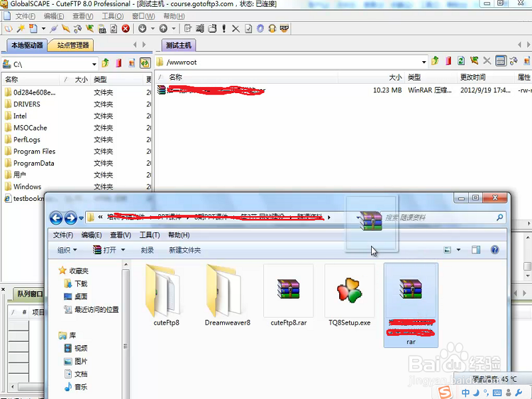The height and width of the screenshot is (399, 532).
Task: Open the remote path /wwwroot dropdown
Action: point(424,62)
